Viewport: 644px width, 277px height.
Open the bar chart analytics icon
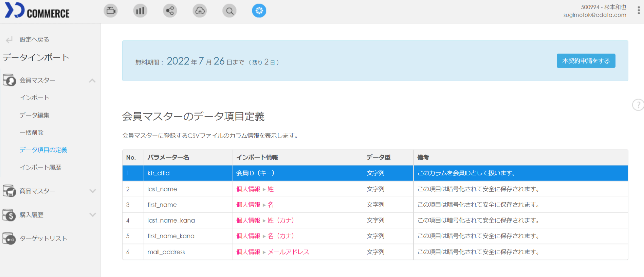click(x=140, y=11)
